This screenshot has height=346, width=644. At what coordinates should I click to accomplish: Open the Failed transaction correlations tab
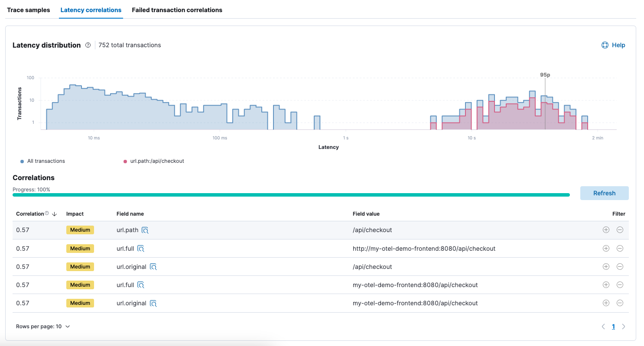pos(177,10)
